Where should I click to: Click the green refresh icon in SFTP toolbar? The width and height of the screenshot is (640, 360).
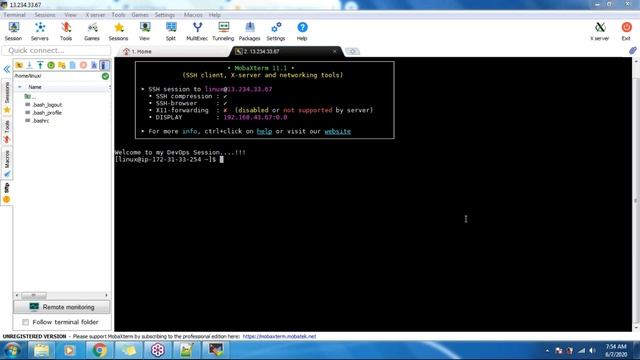[x=51, y=65]
